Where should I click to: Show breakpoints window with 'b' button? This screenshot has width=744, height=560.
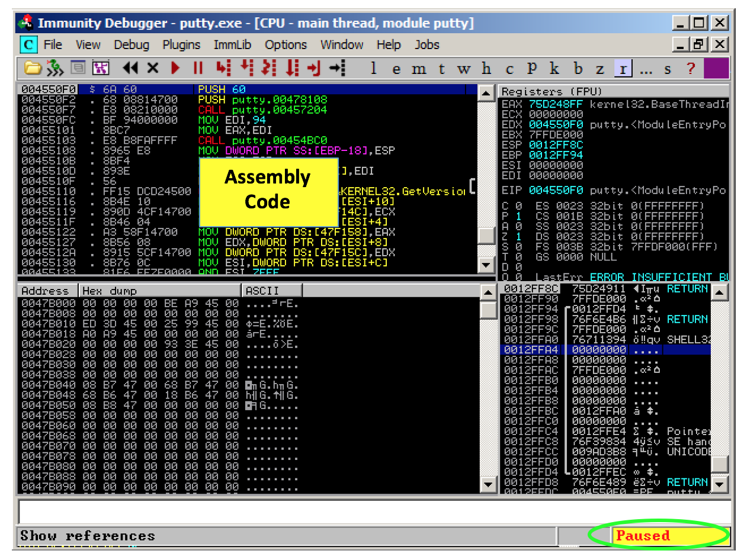[578, 69]
